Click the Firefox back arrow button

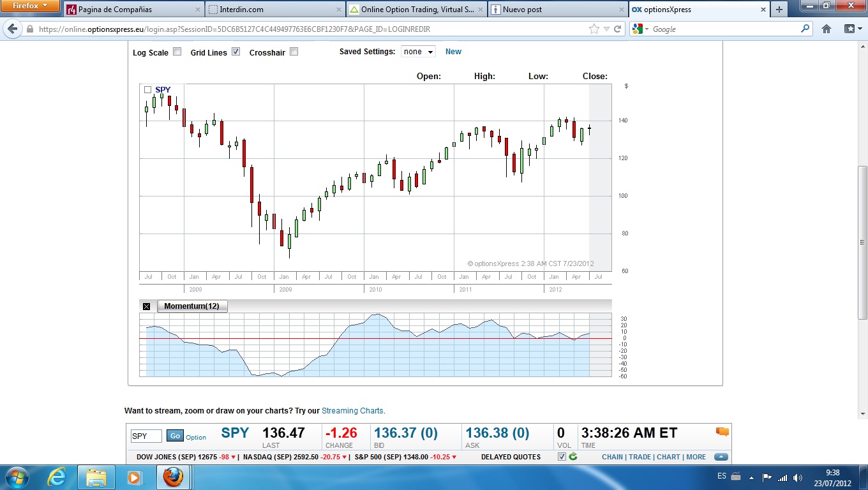[x=13, y=29]
